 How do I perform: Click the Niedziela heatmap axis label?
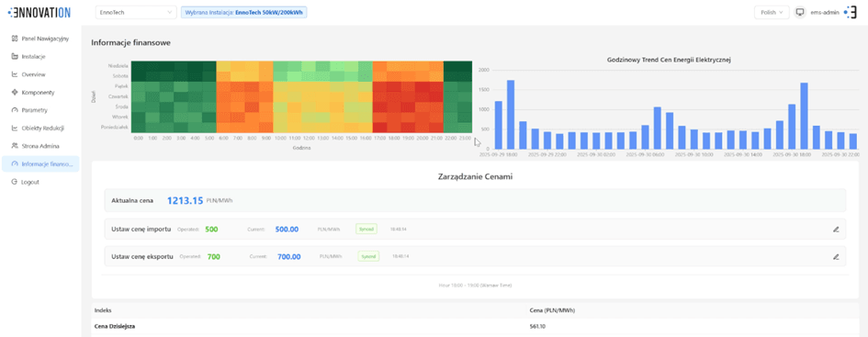click(x=118, y=65)
